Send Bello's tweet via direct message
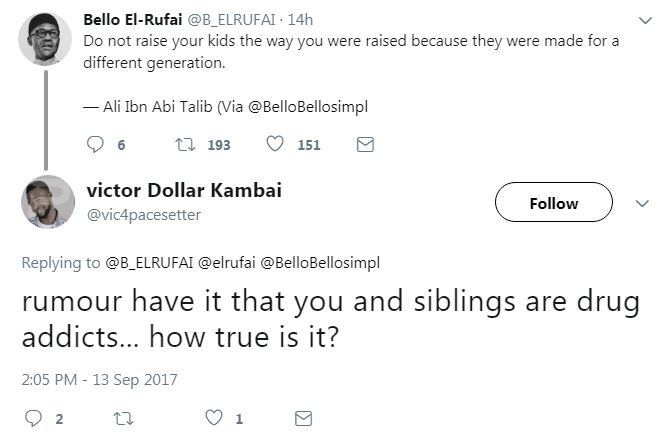This screenshot has height=444, width=657. click(365, 145)
